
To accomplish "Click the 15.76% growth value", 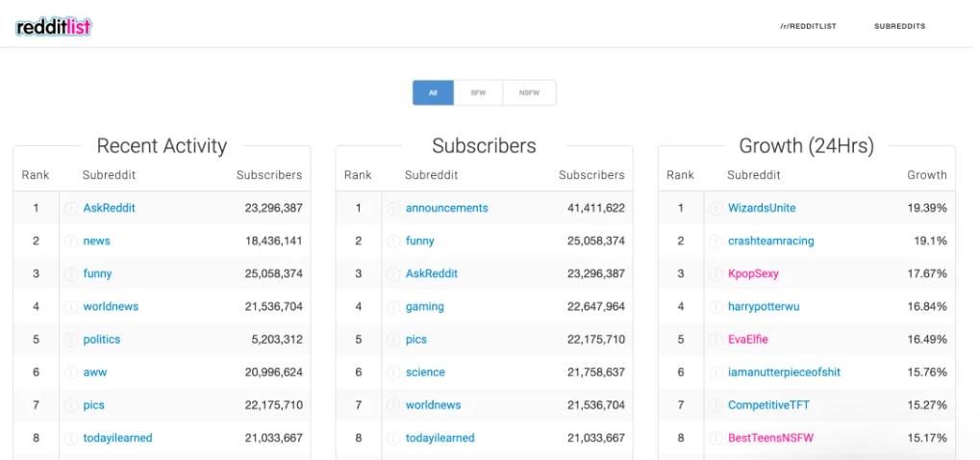I will (x=927, y=372).
